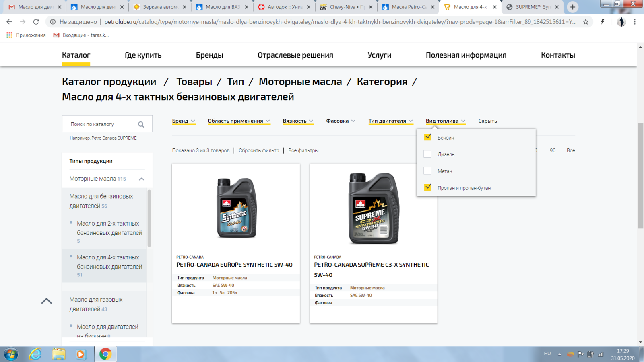Click the Action Center flag tray icon
This screenshot has width=644, height=362.
pos(580,354)
